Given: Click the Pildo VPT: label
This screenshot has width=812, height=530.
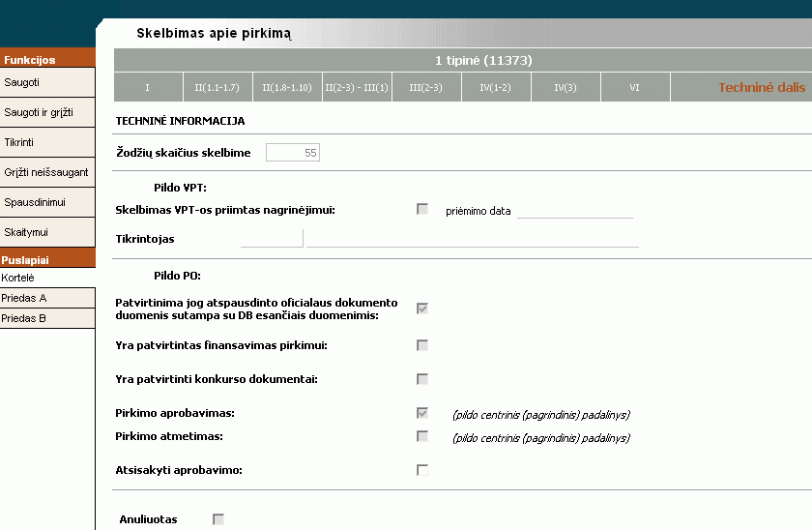Looking at the screenshot, I should click(180, 188).
